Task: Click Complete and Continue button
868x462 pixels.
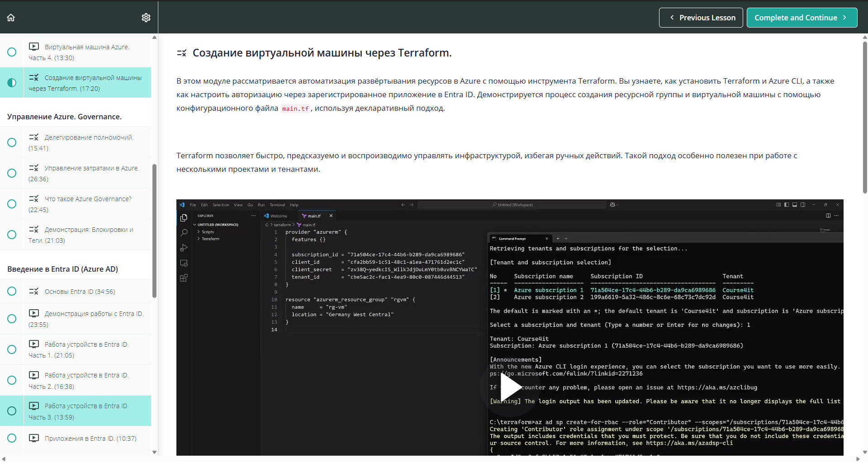Action: [x=802, y=18]
